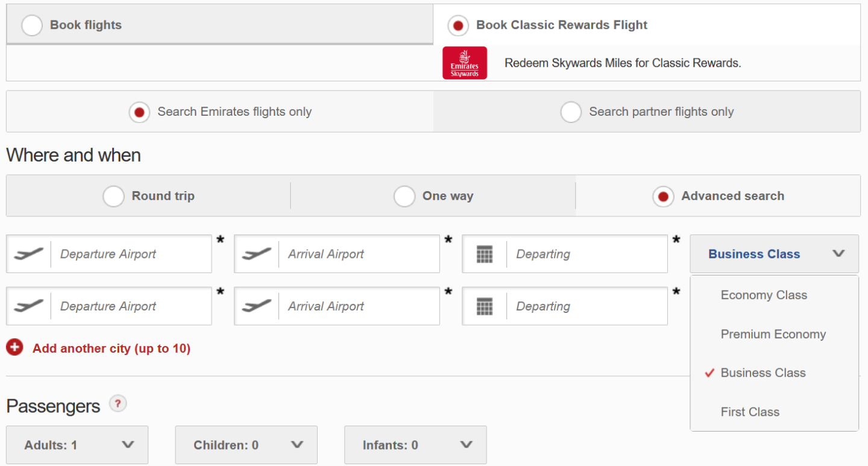The image size is (868, 466).
Task: Choose the Round trip radio option
Action: click(x=113, y=196)
